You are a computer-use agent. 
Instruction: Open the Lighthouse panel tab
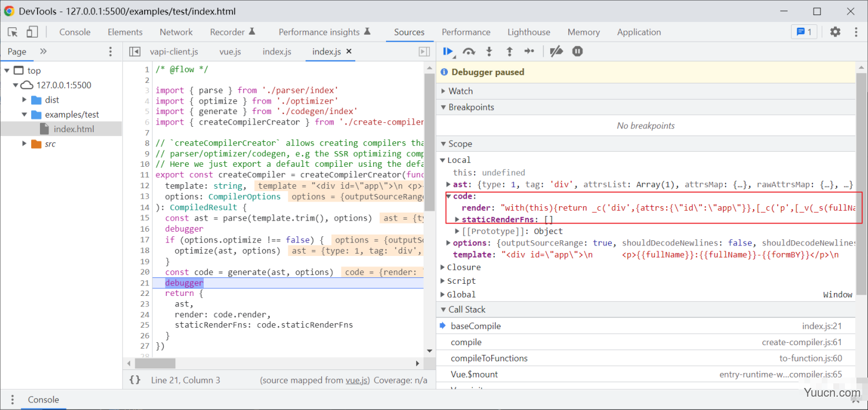click(x=529, y=32)
